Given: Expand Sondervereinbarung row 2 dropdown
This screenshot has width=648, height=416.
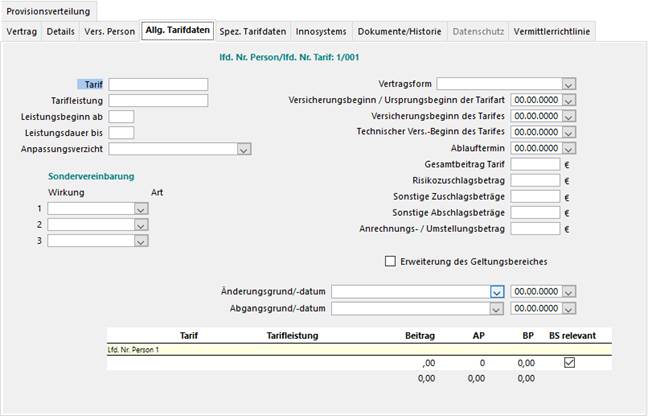Looking at the screenshot, I should [140, 224].
